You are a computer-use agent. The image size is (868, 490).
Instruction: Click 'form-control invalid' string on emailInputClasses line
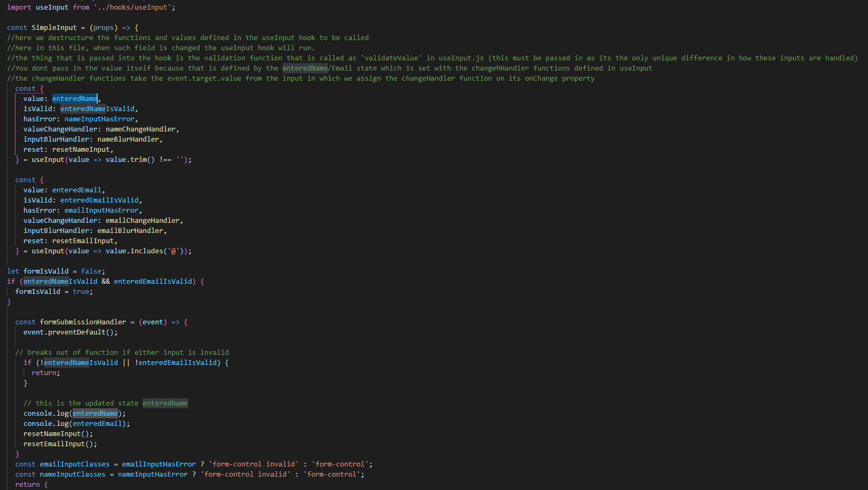[254, 464]
